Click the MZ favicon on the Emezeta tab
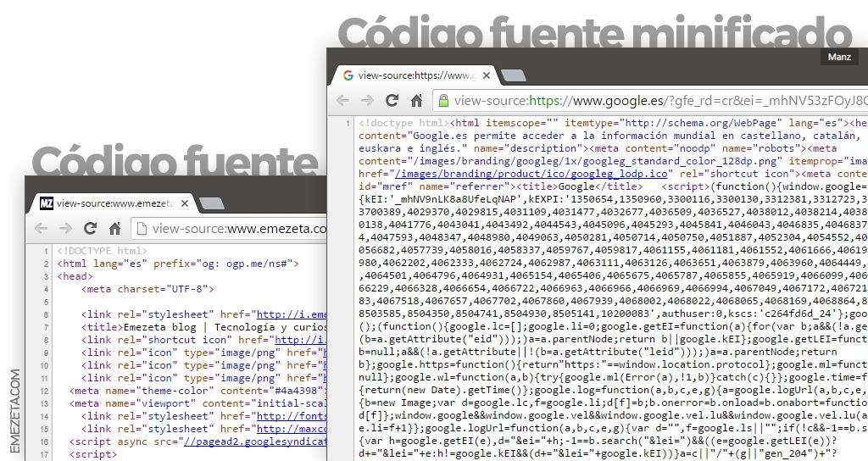 [x=47, y=203]
